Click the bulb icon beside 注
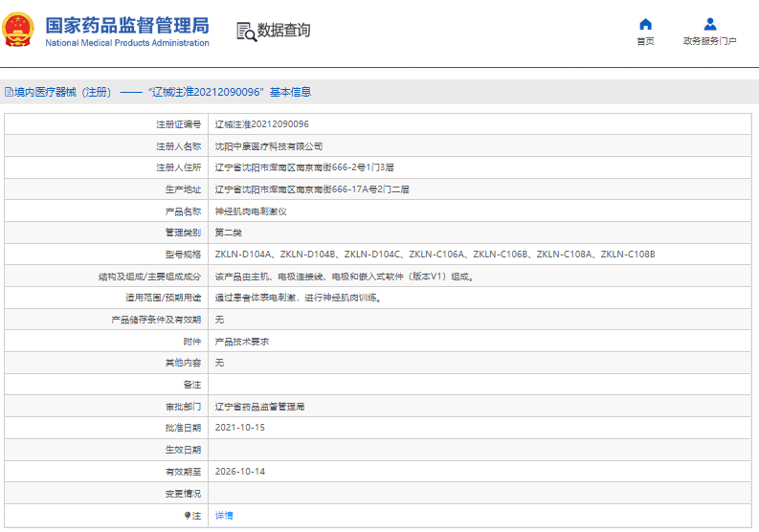 [188, 516]
